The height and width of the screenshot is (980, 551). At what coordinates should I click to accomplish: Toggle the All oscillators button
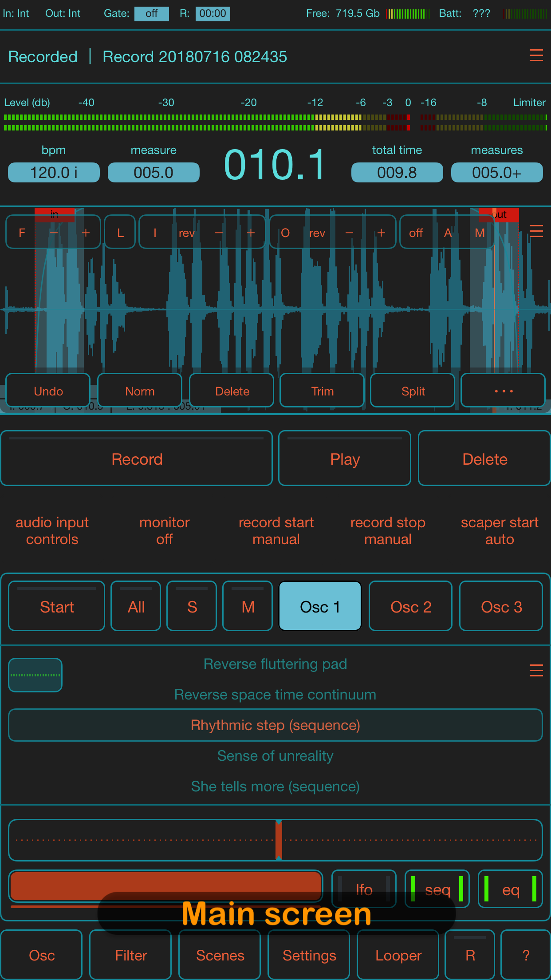136,606
